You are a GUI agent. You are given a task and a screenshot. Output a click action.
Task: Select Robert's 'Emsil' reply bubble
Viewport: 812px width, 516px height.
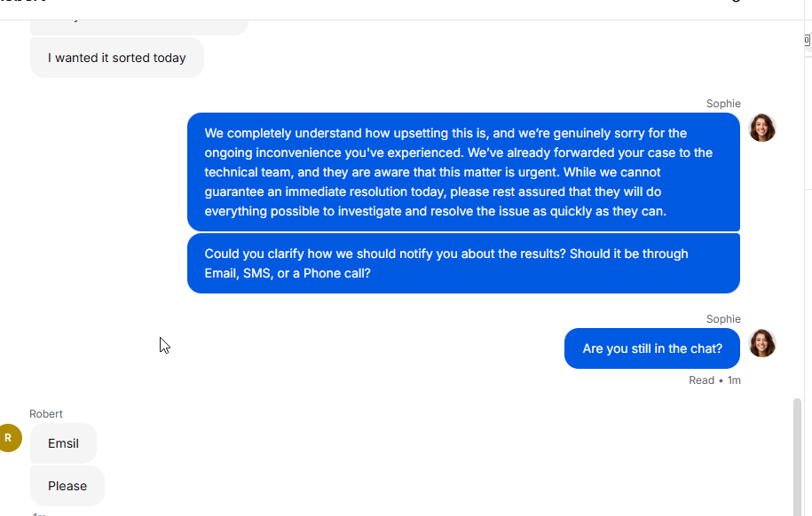pyautogui.click(x=63, y=443)
